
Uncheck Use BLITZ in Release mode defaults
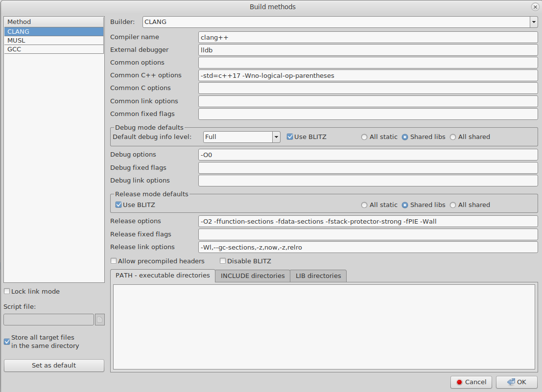click(118, 205)
